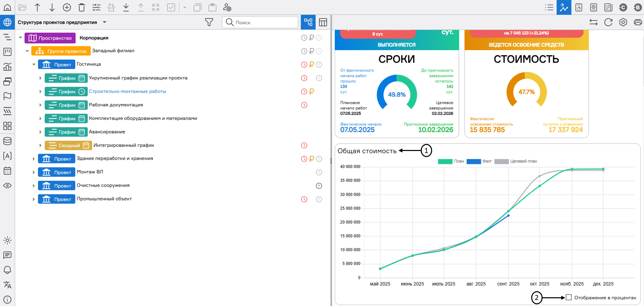Screen dimensions: 644x306
Task: Open 'Строительно-монтажные работы' link
Action: click(x=127, y=91)
